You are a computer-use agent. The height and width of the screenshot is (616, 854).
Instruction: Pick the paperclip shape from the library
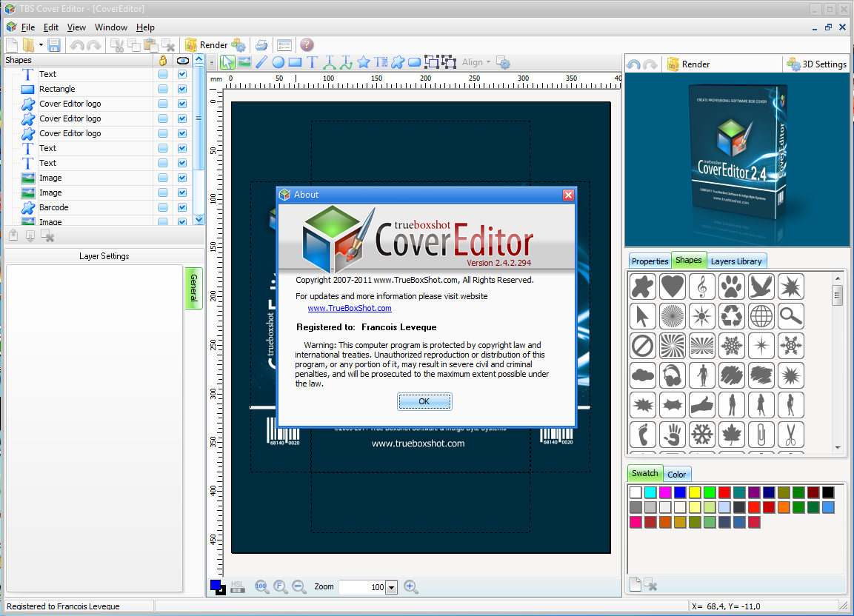pyautogui.click(x=761, y=435)
